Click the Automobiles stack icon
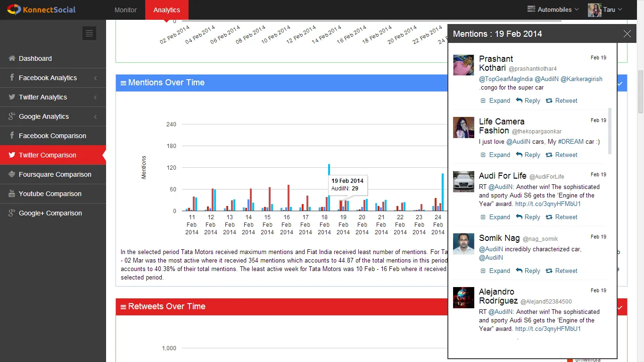 531,9
